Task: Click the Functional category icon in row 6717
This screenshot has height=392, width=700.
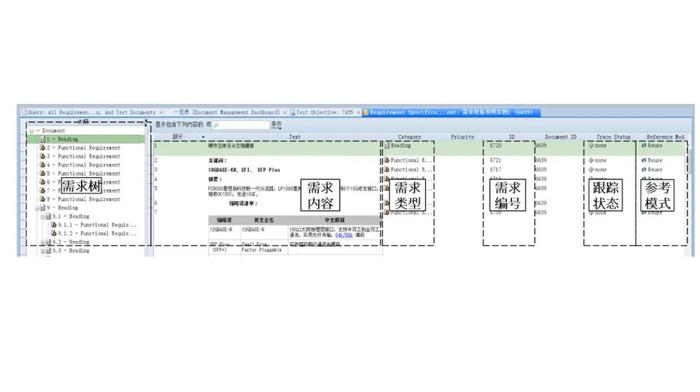Action: click(387, 170)
